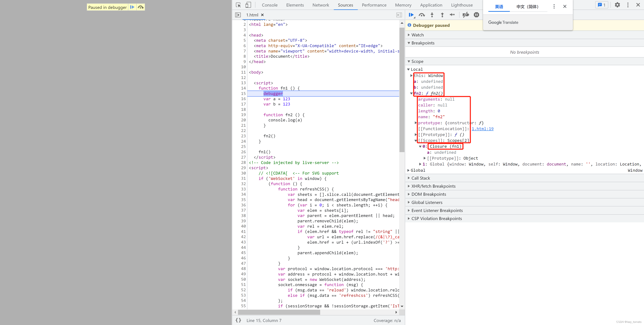Click the Inspect element picker icon

tap(238, 5)
